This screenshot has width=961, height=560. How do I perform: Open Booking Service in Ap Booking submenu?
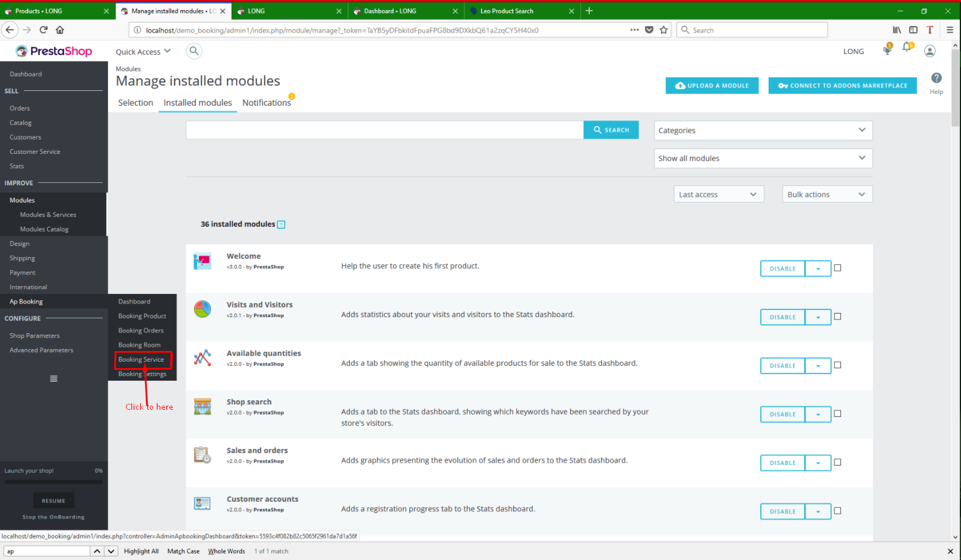(x=141, y=359)
